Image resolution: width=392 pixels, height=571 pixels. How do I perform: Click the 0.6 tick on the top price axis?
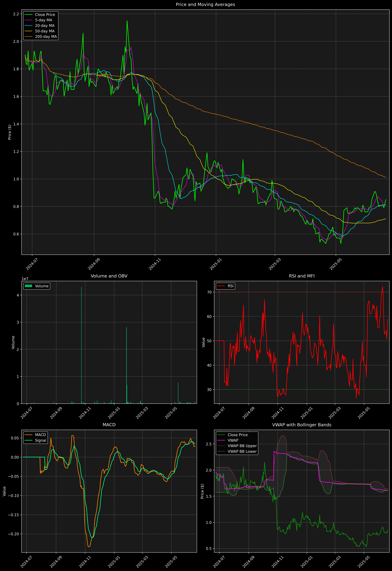pyautogui.click(x=16, y=234)
